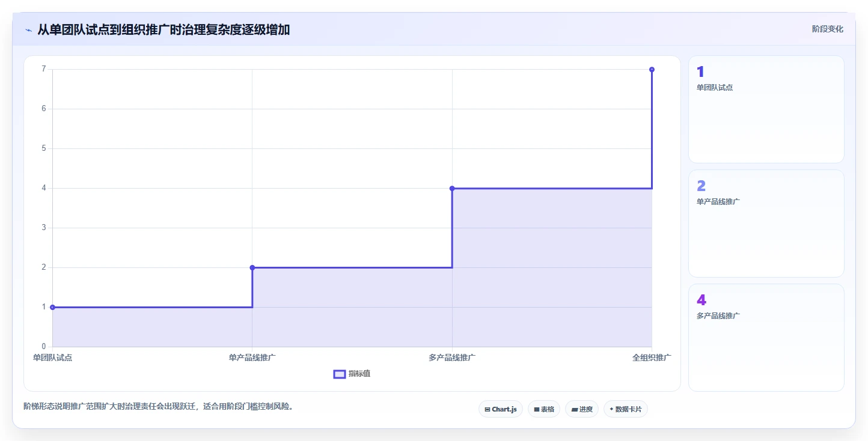
Task: Select the 数据卡片 tag chip
Action: 626,409
